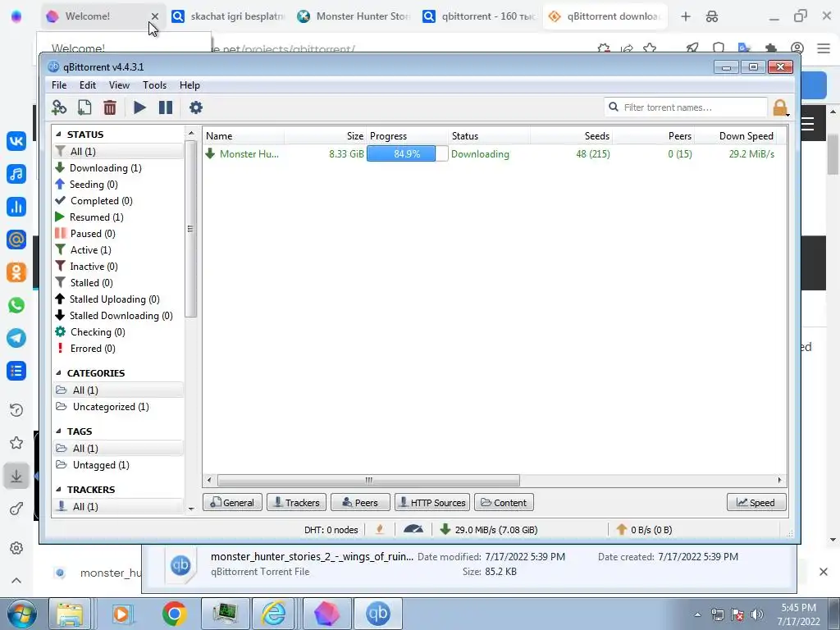Click the alternative speed limits speedometer icon
Viewport: 840px width, 630px height.
(x=413, y=529)
